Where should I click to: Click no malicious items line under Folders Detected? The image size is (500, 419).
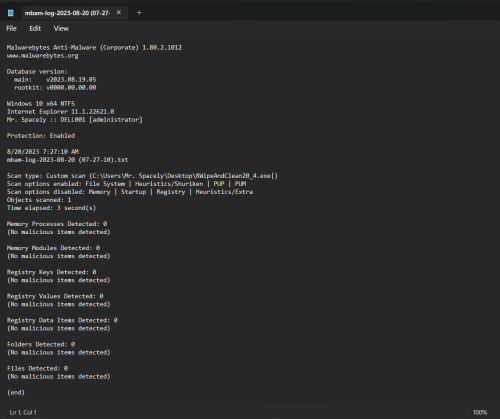pyautogui.click(x=59, y=352)
